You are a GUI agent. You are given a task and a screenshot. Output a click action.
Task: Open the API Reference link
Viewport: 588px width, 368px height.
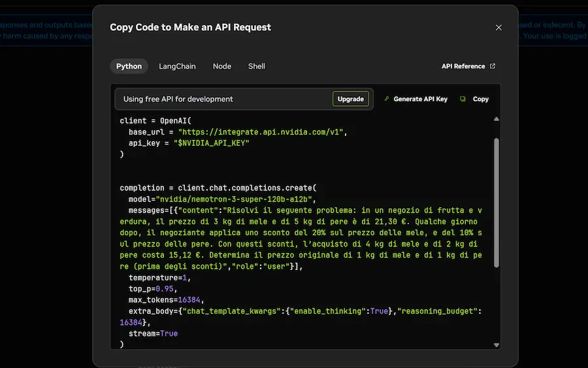[x=463, y=66]
